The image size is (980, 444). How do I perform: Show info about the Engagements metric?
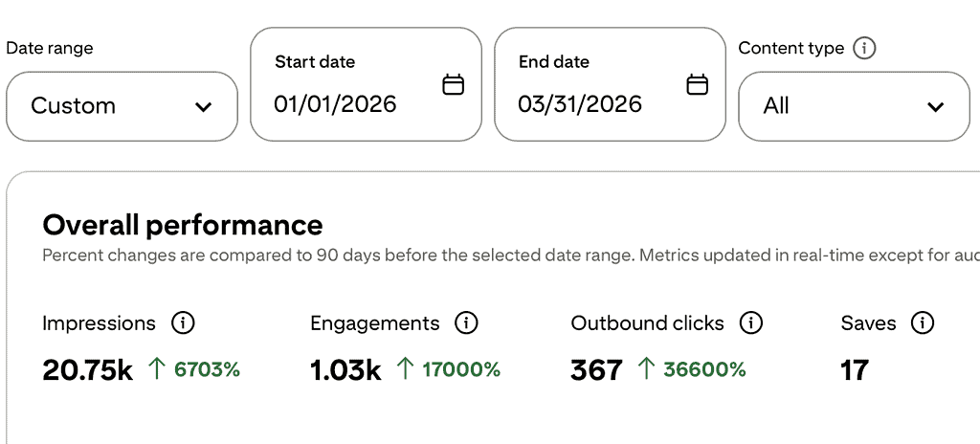(466, 323)
